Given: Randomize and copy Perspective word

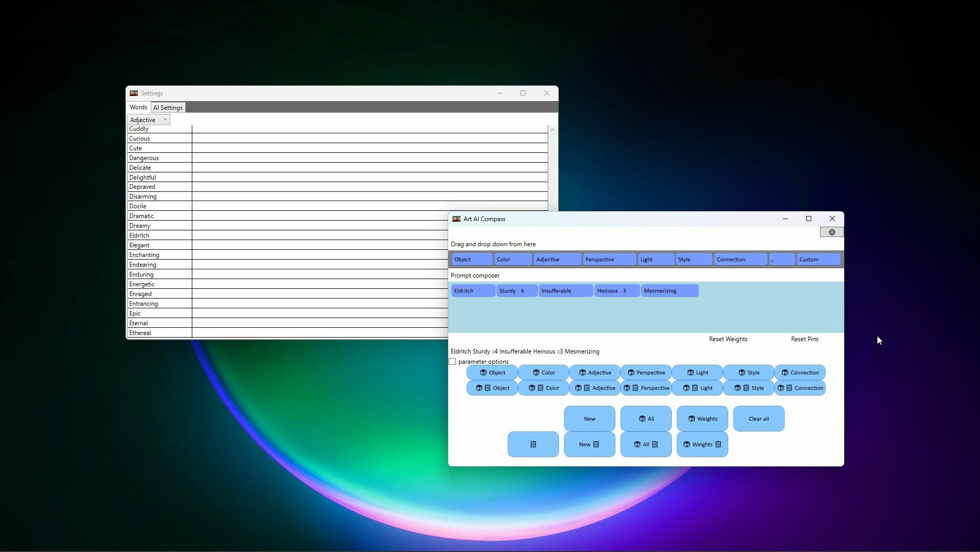Looking at the screenshot, I should tap(646, 388).
